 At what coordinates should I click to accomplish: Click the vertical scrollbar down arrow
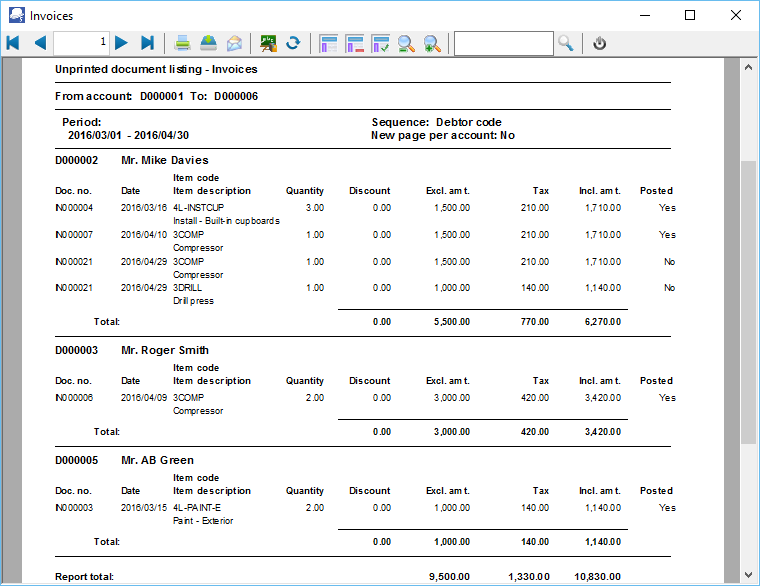coord(748,576)
